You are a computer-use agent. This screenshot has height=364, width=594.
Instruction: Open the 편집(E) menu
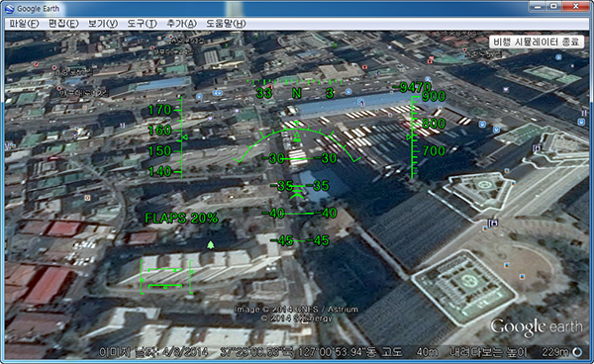coord(63,24)
